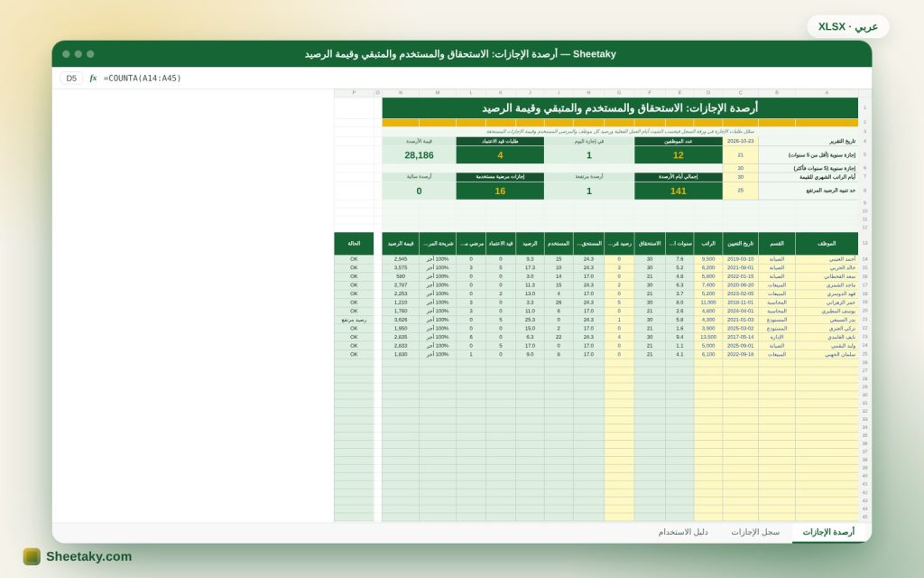The image size is (924, 578).
Task: Click the طلبات قيد الاعتماد card label
Action: click(500, 142)
